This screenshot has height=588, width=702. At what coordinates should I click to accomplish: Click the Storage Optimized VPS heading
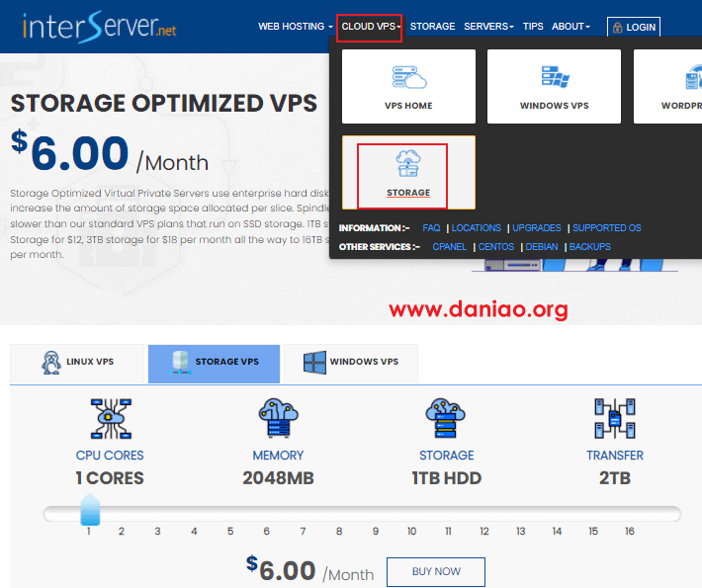point(164,104)
